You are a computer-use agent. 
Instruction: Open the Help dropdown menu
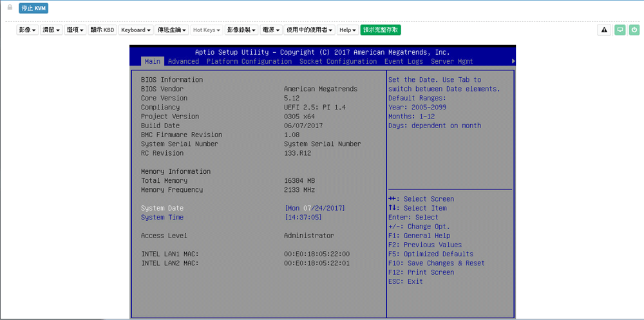pos(348,30)
